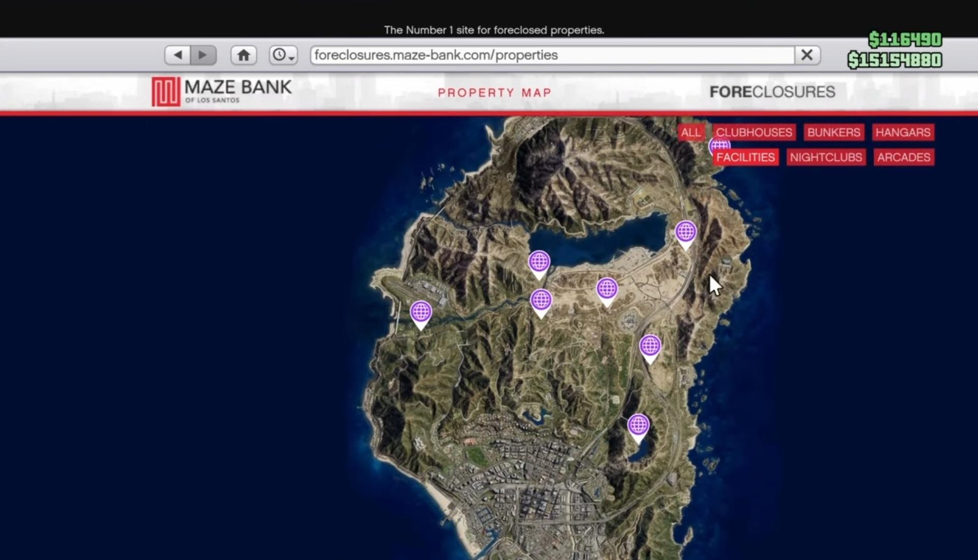Filter map by FACILITIES
The width and height of the screenshot is (978, 560).
pos(746,157)
